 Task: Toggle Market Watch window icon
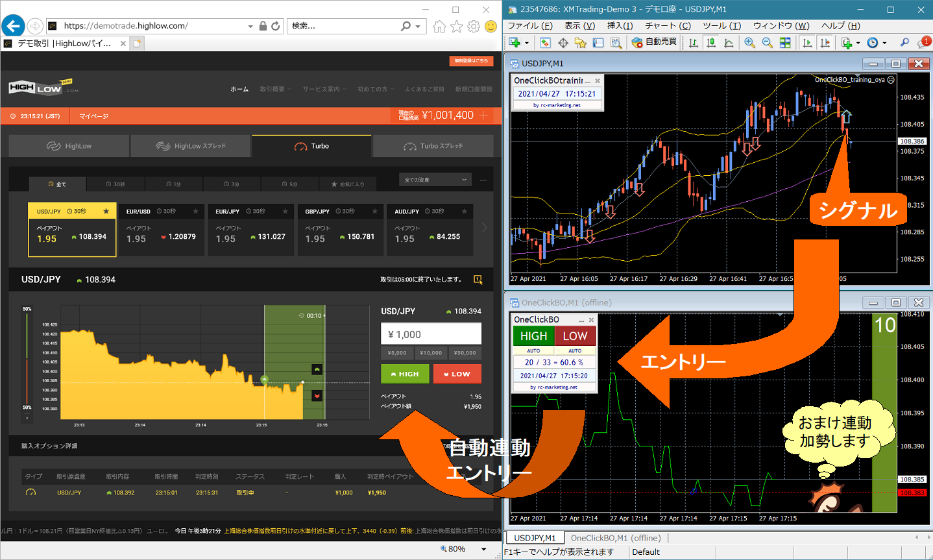click(545, 42)
